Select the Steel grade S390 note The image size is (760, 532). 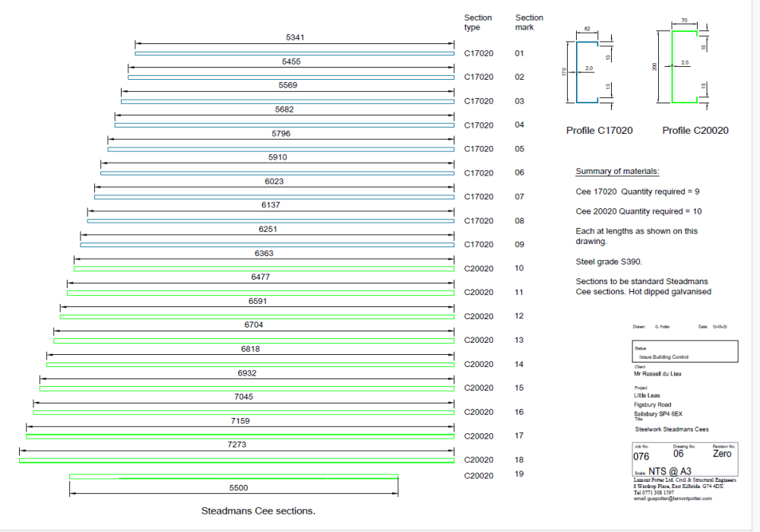click(609, 261)
